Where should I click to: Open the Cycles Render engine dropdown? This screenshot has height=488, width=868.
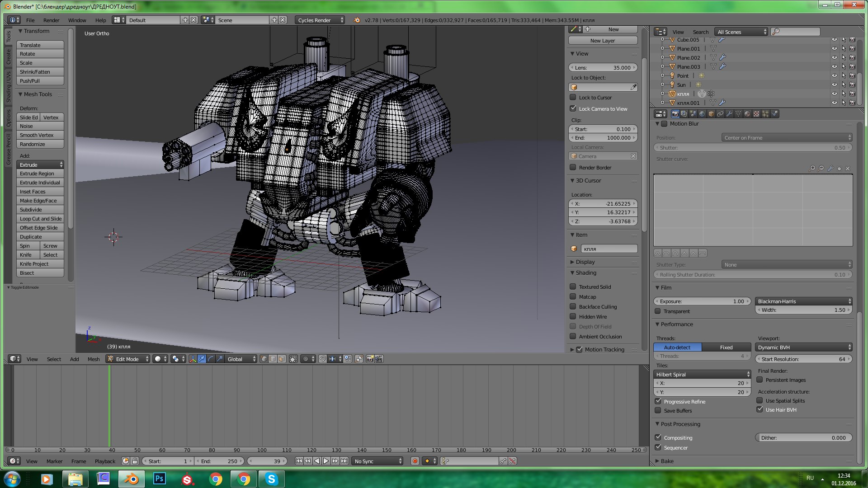coord(320,20)
